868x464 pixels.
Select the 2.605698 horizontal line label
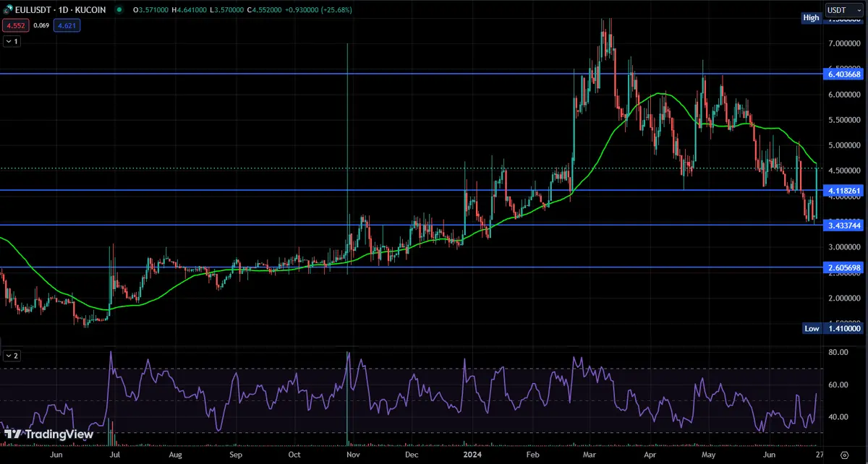[x=843, y=267]
